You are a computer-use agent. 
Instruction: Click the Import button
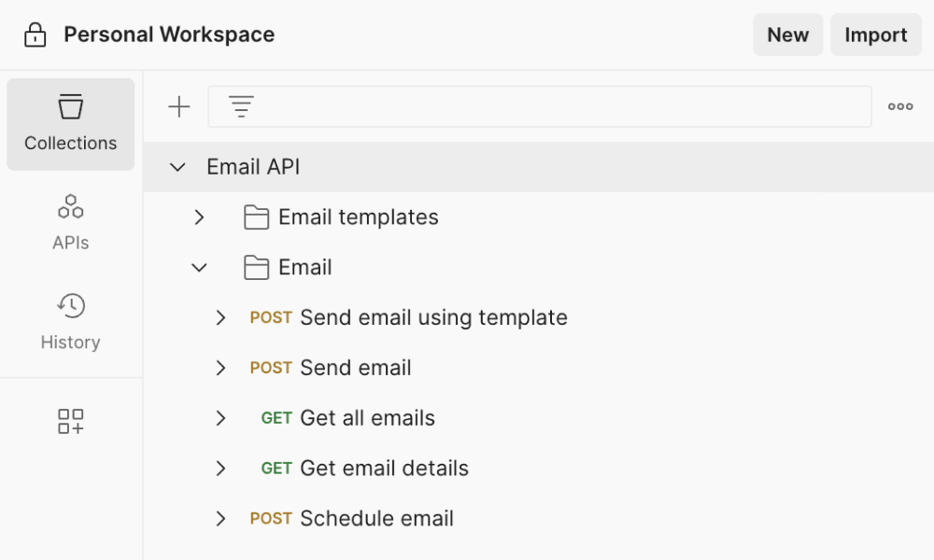[875, 35]
